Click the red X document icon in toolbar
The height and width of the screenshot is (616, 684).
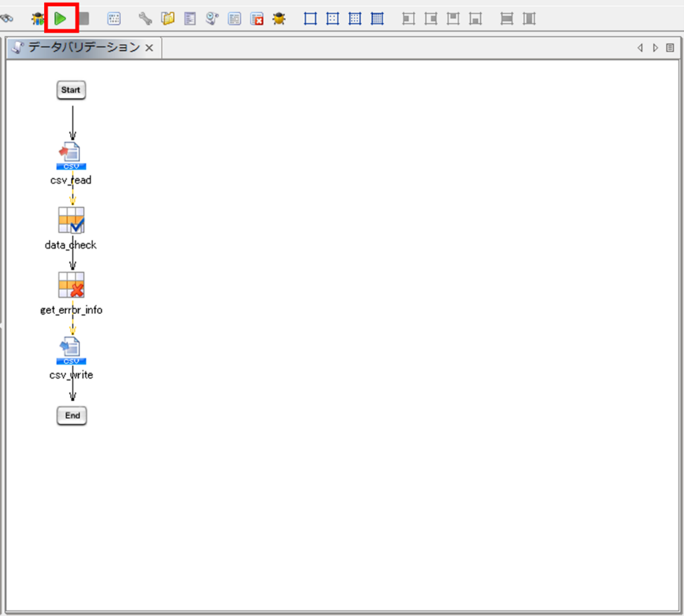257,19
